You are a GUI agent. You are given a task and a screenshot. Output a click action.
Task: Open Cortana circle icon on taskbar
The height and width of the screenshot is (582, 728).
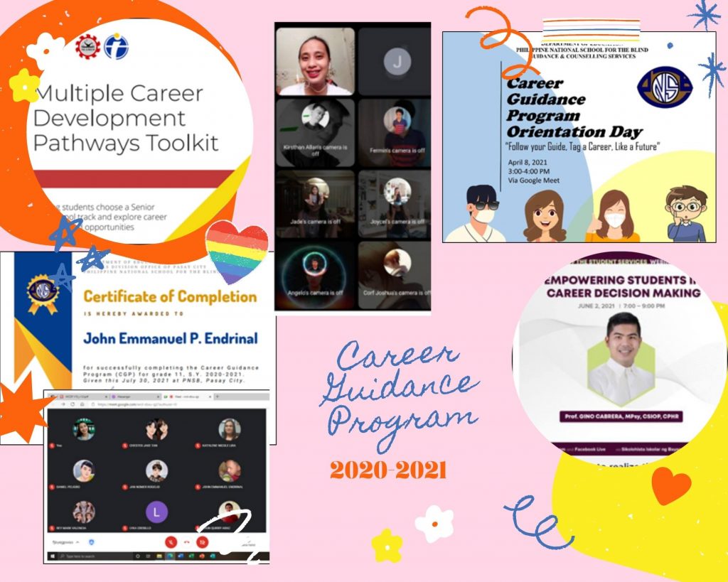138,556
